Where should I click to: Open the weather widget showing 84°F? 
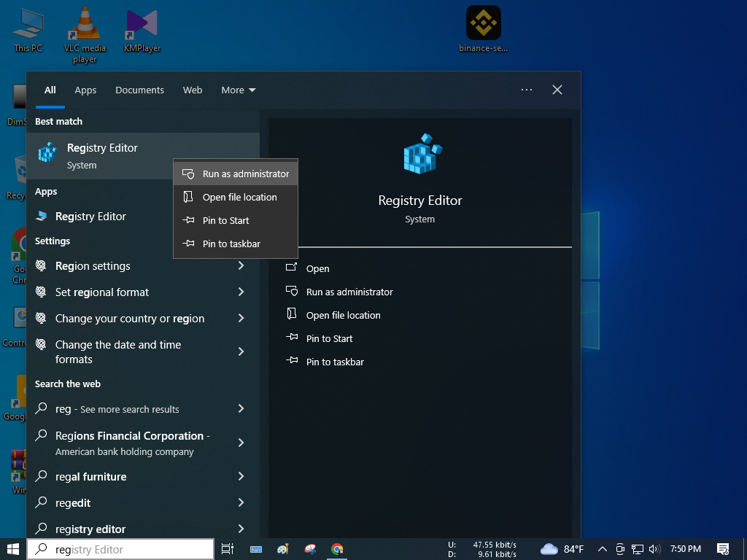point(562,550)
